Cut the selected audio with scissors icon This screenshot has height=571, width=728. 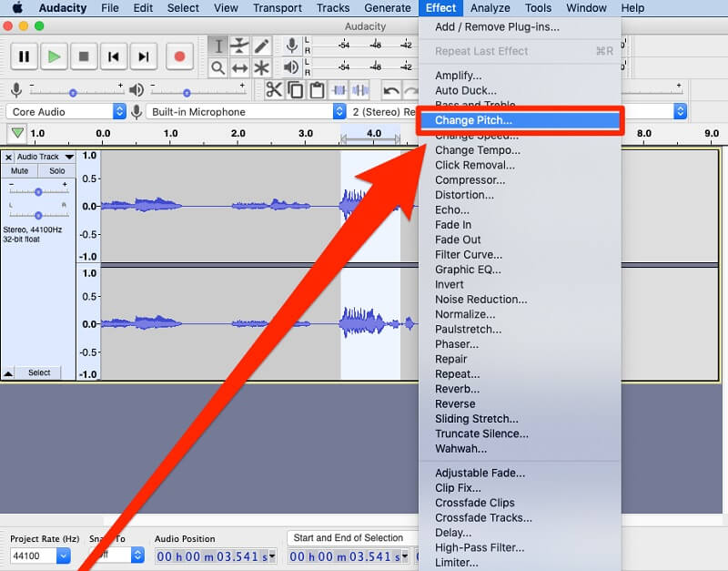tap(274, 91)
